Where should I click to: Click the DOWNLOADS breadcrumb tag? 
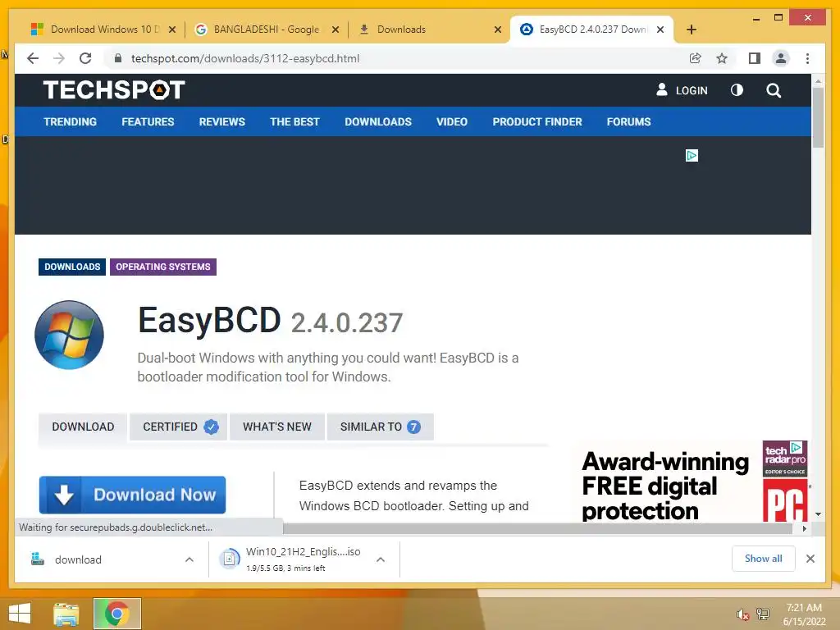click(x=72, y=267)
